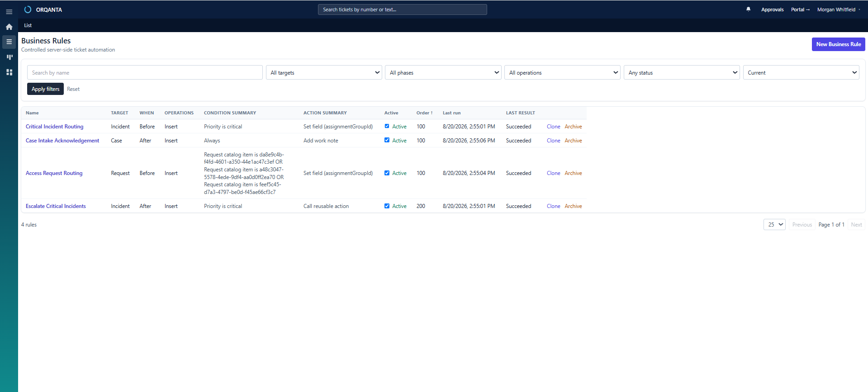The height and width of the screenshot is (392, 868).
Task: Open the All targets dropdown
Action: (324, 72)
